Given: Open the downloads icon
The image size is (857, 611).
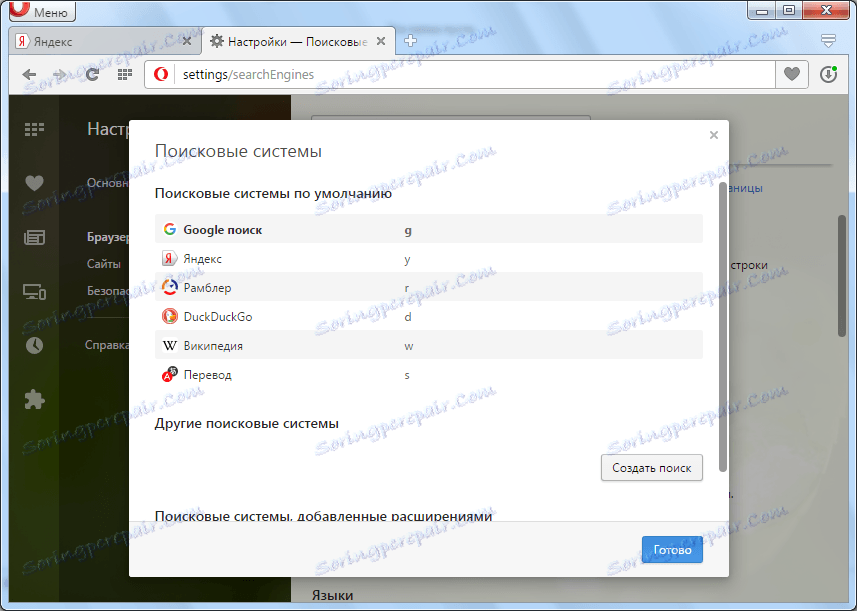Looking at the screenshot, I should point(829,74).
